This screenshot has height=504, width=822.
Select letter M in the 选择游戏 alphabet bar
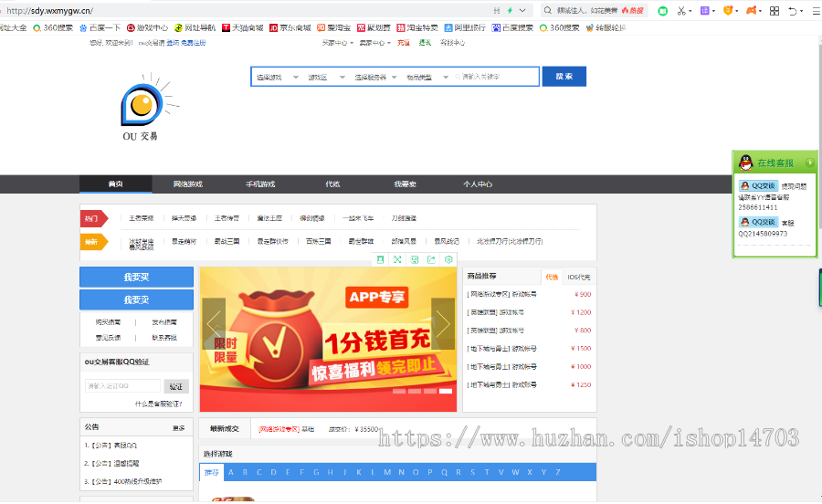coord(387,472)
